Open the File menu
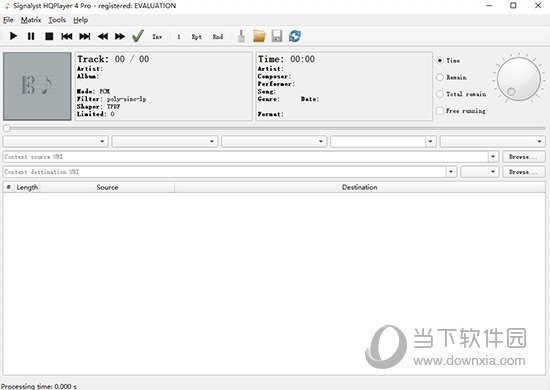Screen dimensions: 550x390 coord(8,20)
